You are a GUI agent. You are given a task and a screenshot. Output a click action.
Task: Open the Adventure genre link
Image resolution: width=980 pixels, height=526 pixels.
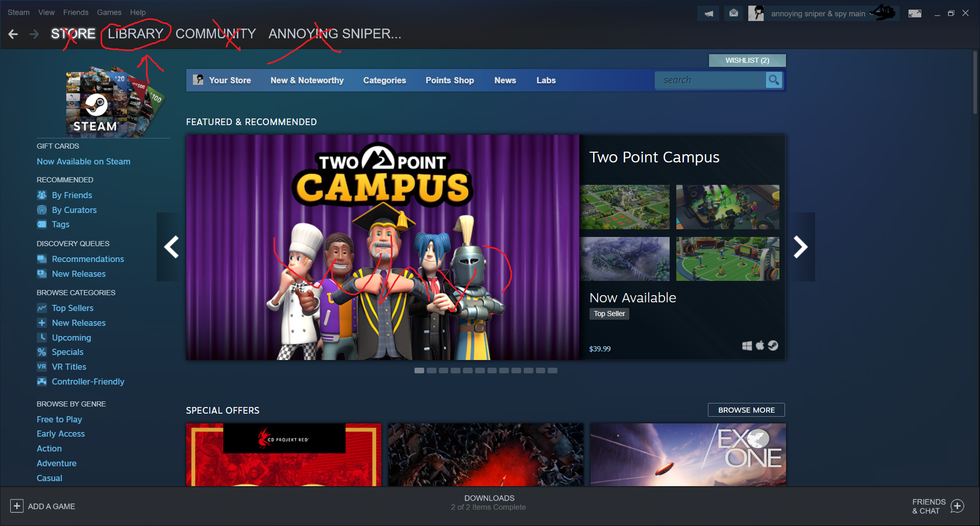(x=57, y=463)
